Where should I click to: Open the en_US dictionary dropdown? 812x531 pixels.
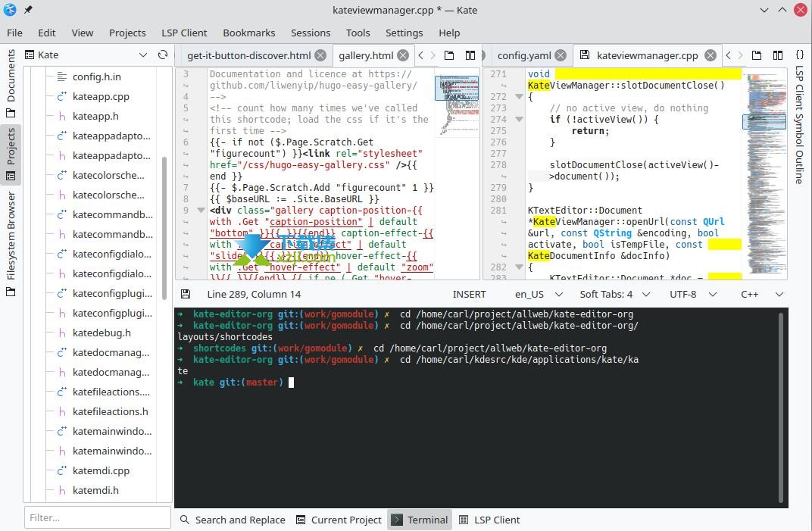point(539,294)
